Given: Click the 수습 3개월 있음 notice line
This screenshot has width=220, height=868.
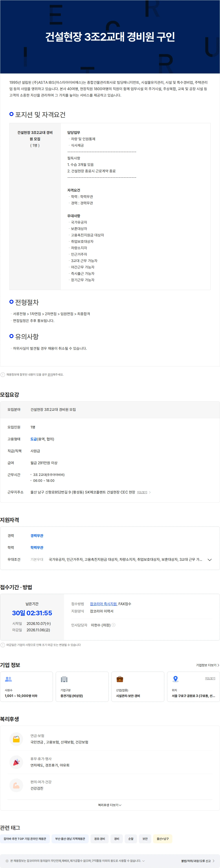Looking at the screenshot, I should (x=80, y=164).
